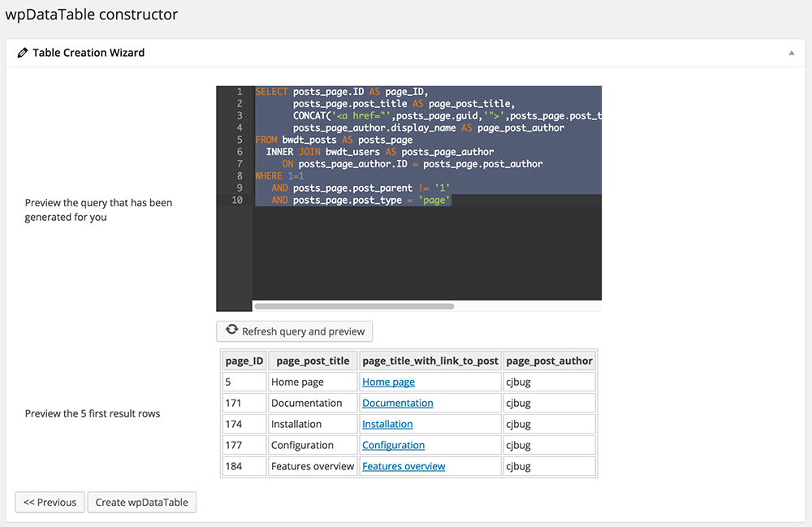Click 'Preview the query that has been generated' label
This screenshot has width=812, height=527.
pos(98,210)
